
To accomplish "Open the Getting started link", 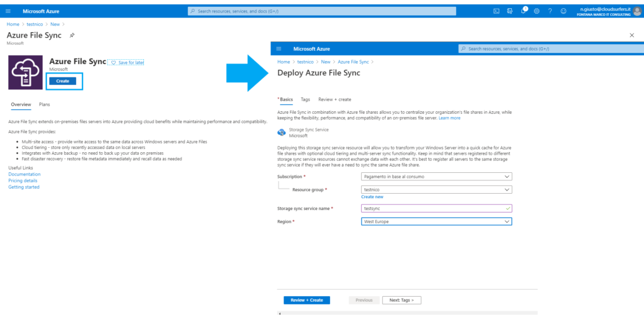I will 24,187.
